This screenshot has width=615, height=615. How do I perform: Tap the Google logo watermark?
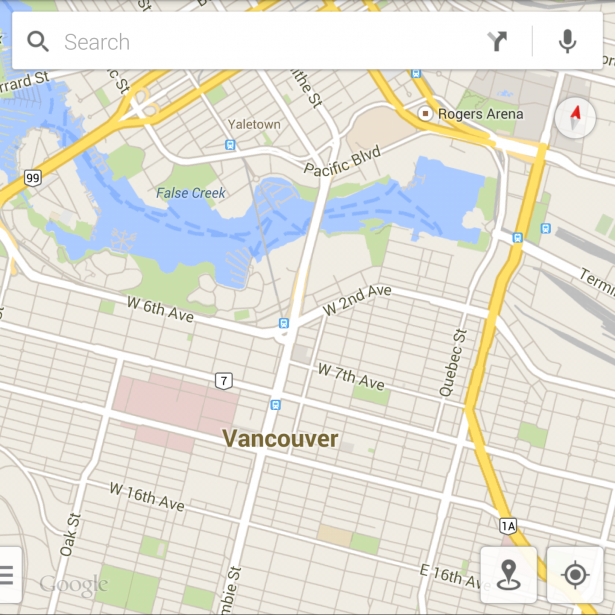[x=73, y=585]
